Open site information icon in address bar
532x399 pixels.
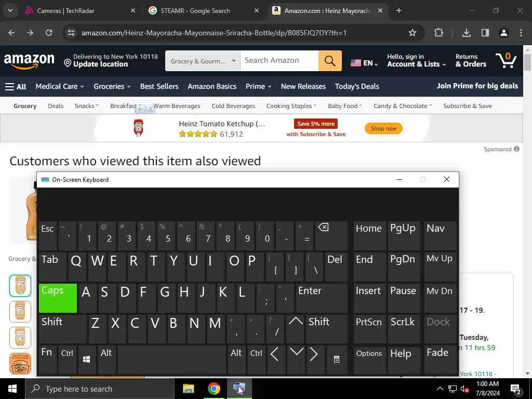pos(71,33)
